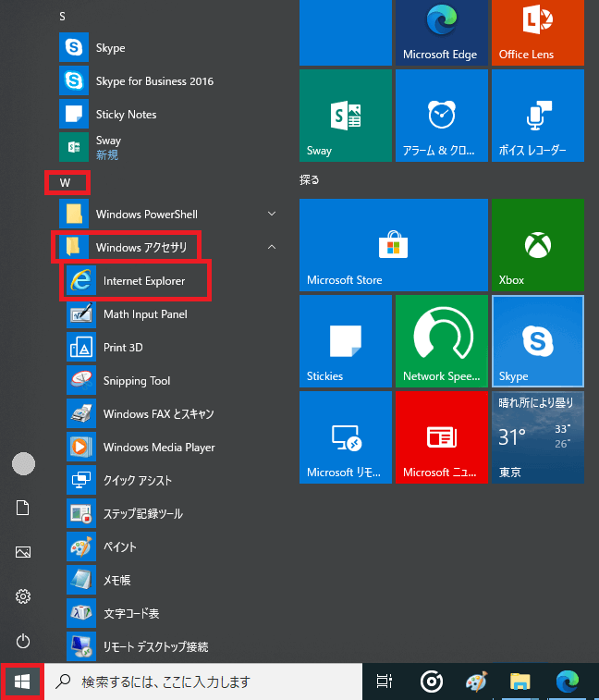The image size is (599, 700).
Task: Click the Windows PowerShell folder
Action: 169,215
